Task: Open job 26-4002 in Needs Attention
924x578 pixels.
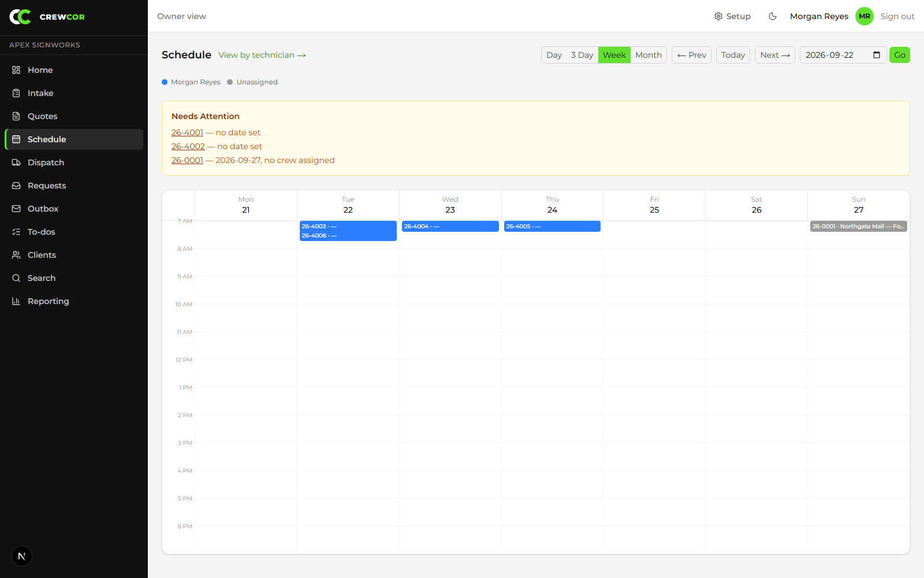Action: [x=188, y=146]
